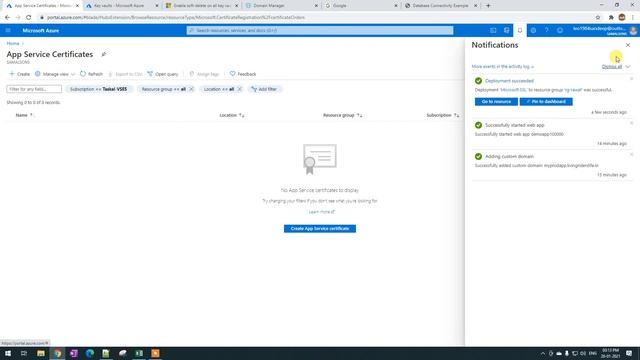Close the Notifications panel
The height and width of the screenshot is (360, 640).
pos(628,45)
